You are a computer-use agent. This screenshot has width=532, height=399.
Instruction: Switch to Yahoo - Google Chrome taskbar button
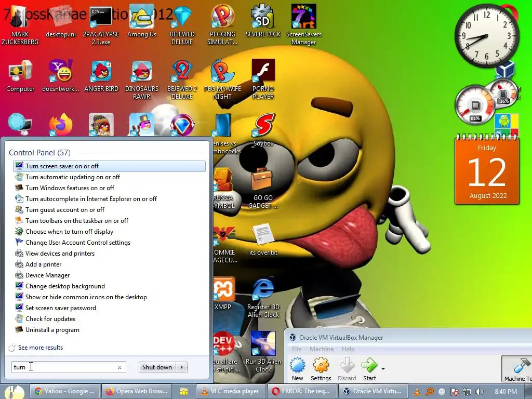click(x=65, y=391)
